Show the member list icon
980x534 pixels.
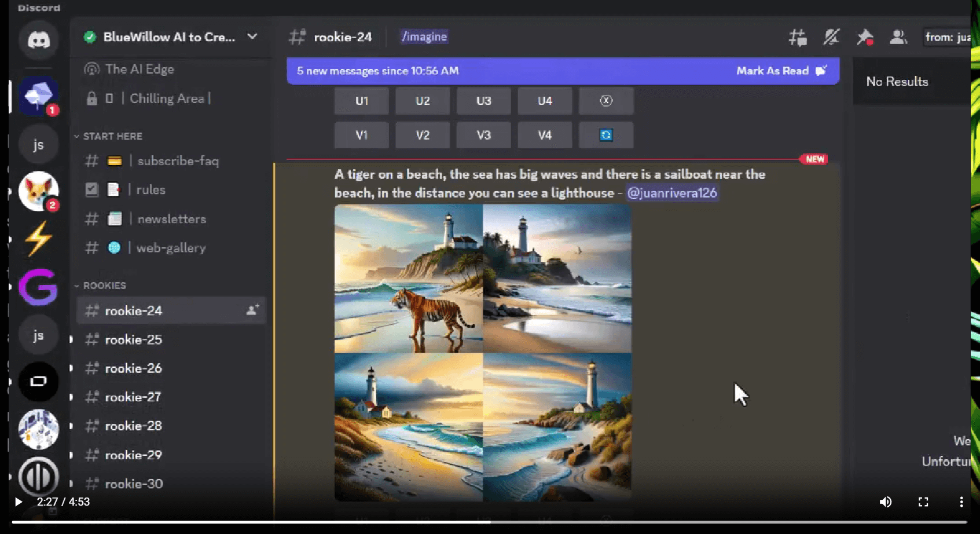898,38
